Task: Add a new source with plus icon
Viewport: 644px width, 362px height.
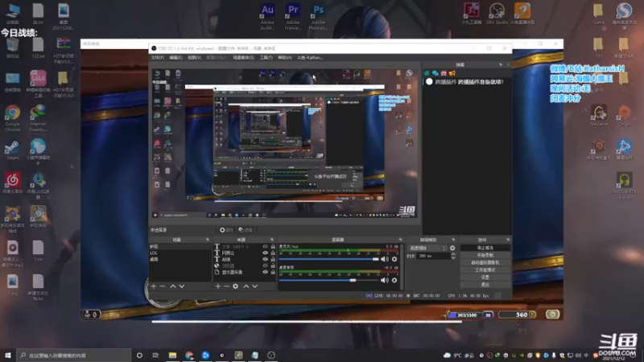Action: [x=218, y=286]
